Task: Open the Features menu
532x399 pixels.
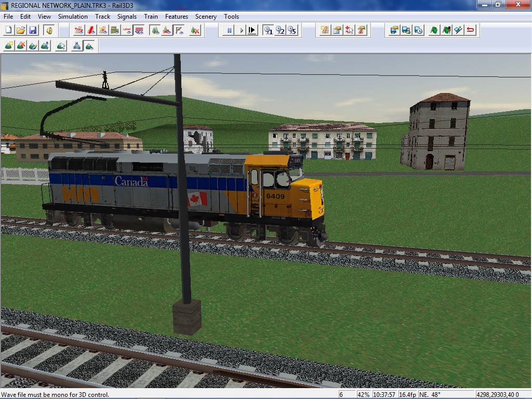Action: (177, 16)
